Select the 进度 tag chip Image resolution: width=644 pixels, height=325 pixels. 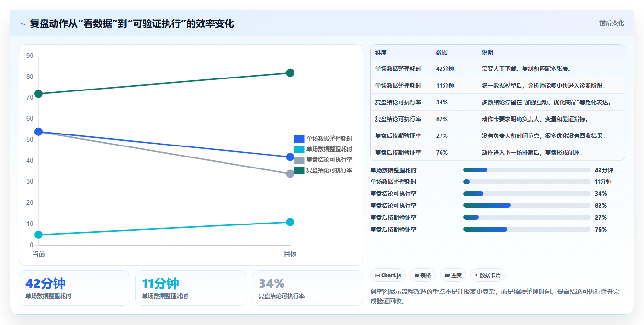(x=453, y=275)
